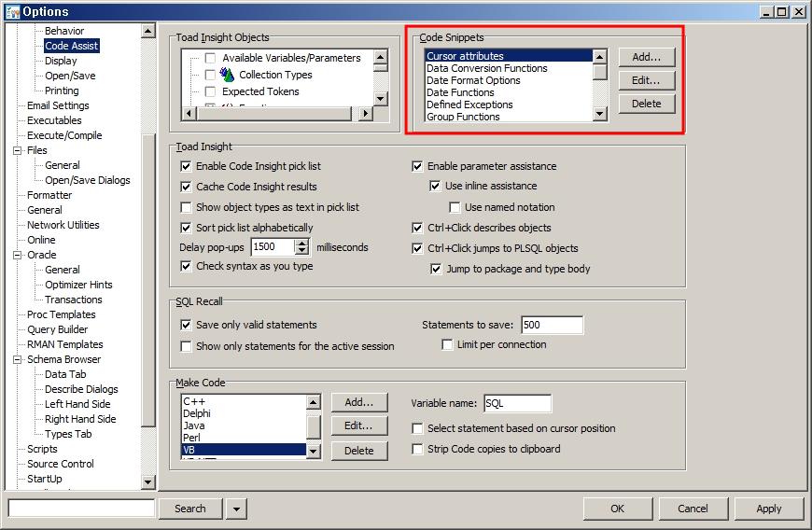Click the down arrow of the category tree scrollbar
Screen dimensions: 812x530
pyautogui.click(x=147, y=481)
